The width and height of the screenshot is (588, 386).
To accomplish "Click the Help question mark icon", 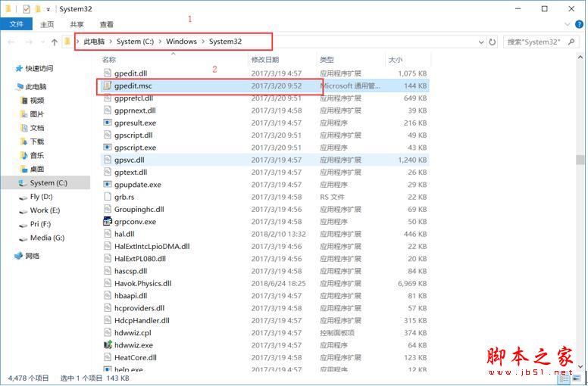I will [579, 24].
